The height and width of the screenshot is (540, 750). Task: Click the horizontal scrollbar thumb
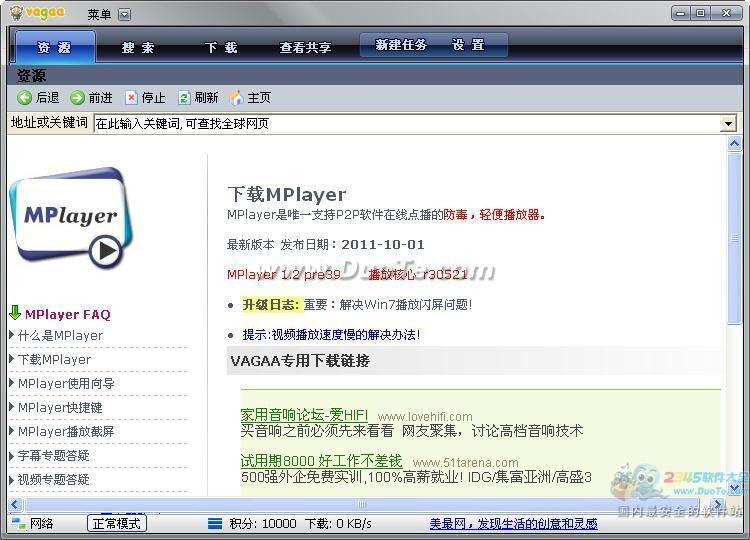[362, 504]
